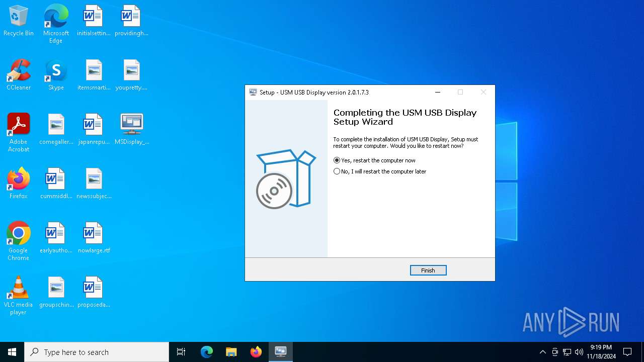
Task: Select VLC media player desktop shortcut
Action: point(19,296)
